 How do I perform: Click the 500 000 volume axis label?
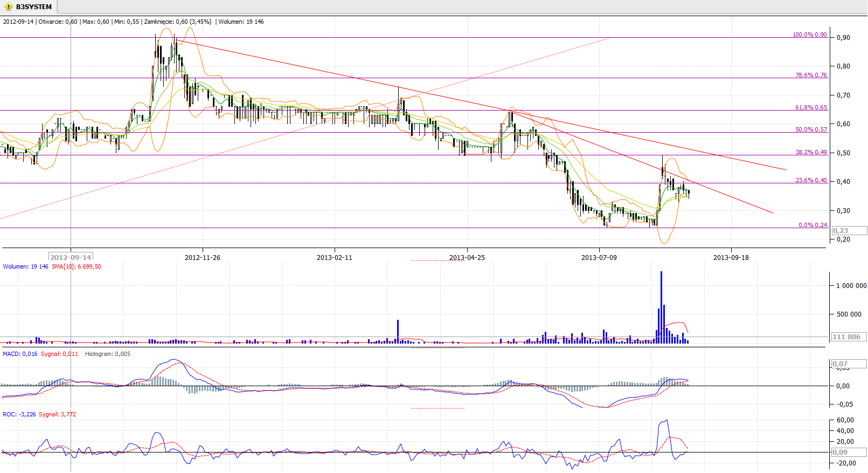tap(849, 314)
